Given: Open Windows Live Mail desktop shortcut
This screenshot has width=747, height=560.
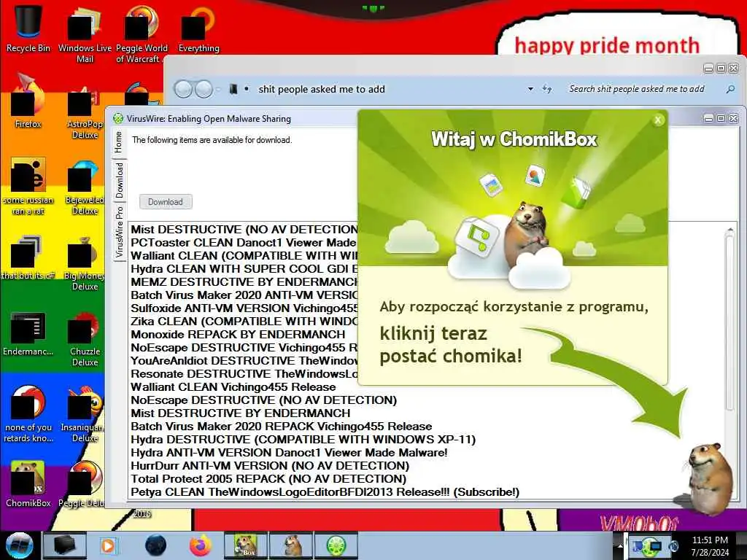Looking at the screenshot, I should 85,34.
